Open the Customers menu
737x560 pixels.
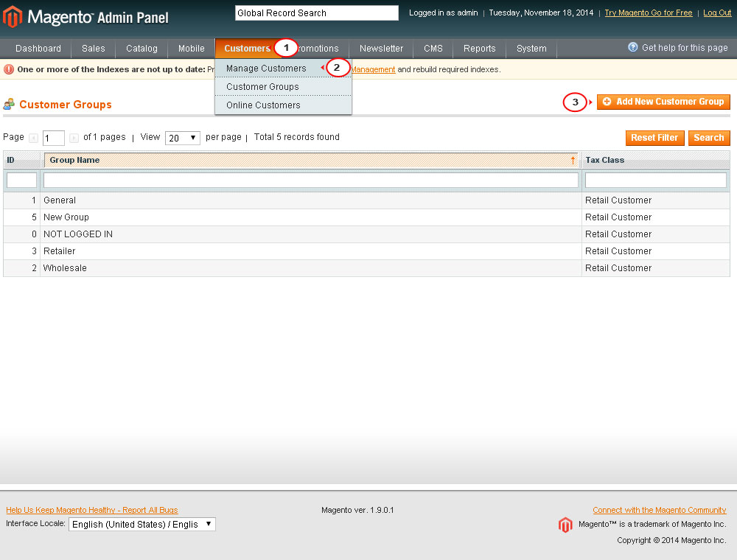[x=247, y=49]
